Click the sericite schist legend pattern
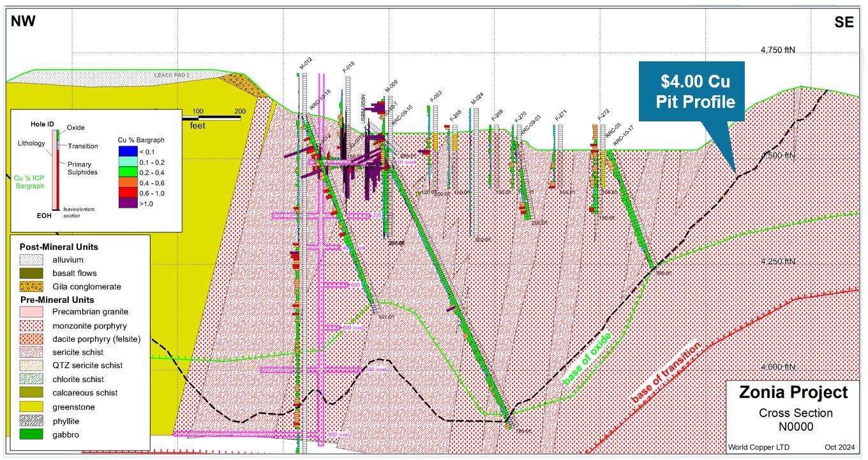The image size is (868, 460). point(30,352)
